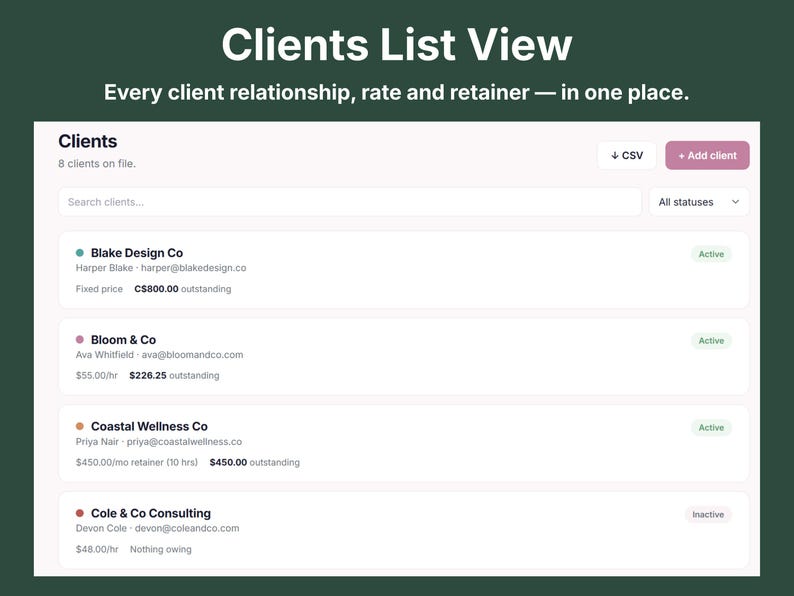794x596 pixels.
Task: Click the CSV export button
Action: 627,155
